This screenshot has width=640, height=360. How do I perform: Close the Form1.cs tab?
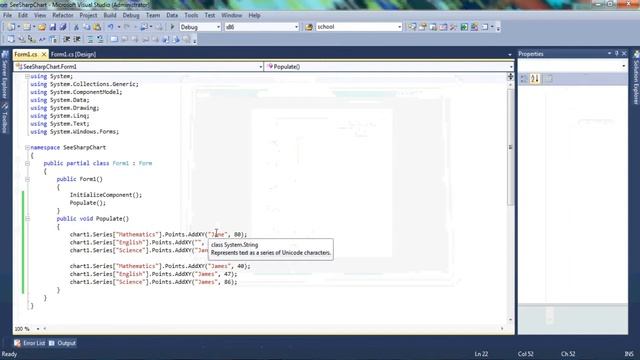tap(44, 54)
